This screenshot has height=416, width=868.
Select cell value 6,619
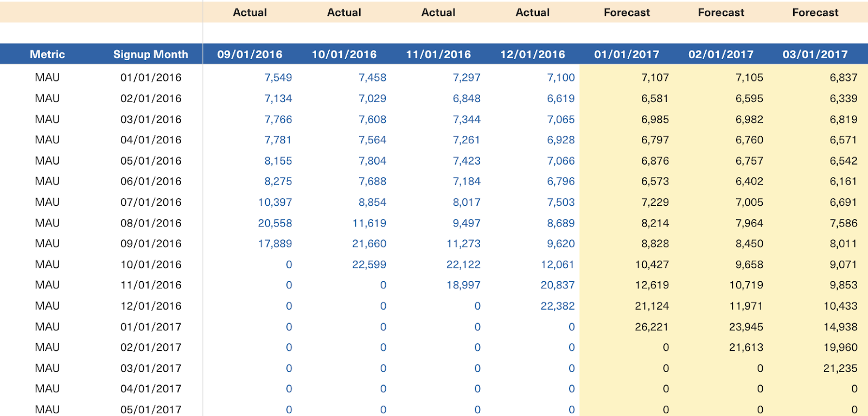pos(561,99)
